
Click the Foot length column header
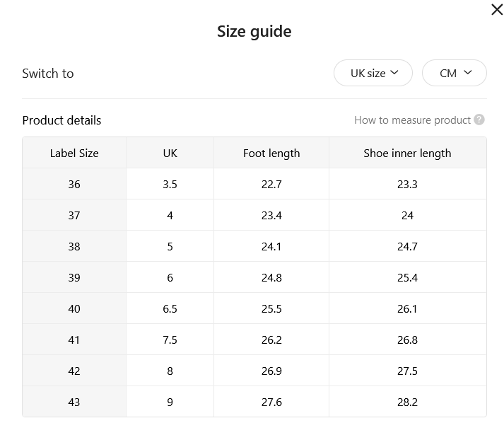click(x=271, y=153)
